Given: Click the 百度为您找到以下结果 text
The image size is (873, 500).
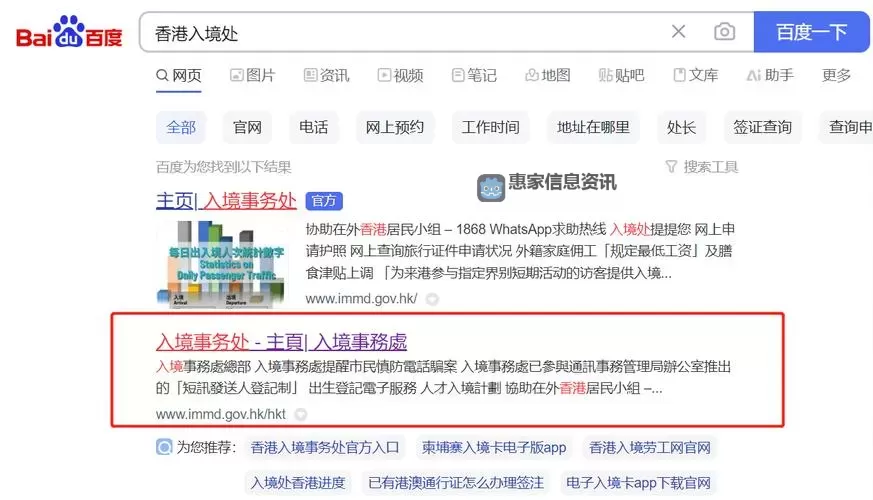Looking at the screenshot, I should tap(223, 167).
